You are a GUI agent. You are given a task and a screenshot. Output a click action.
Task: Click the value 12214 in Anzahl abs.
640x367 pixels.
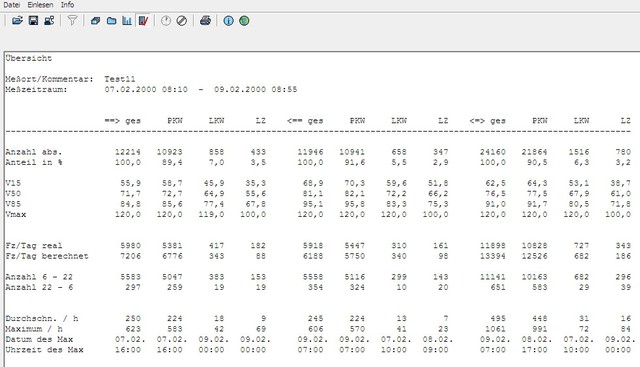pos(128,152)
